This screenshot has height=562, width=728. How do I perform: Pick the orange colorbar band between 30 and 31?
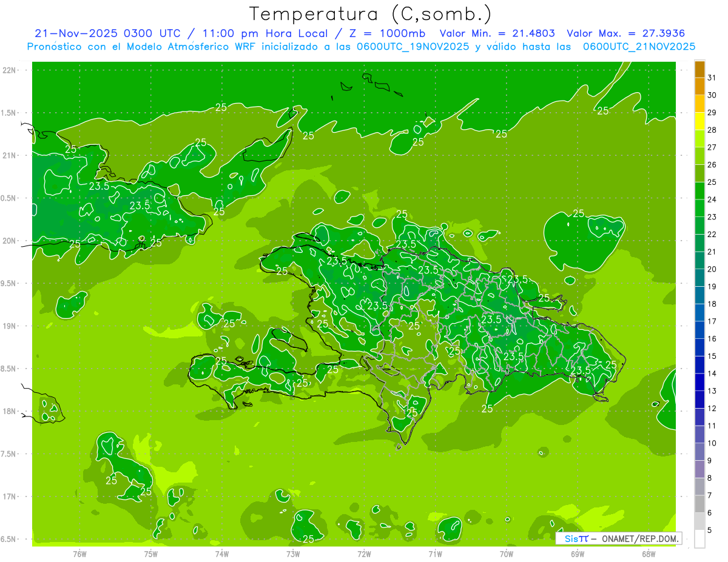click(700, 87)
